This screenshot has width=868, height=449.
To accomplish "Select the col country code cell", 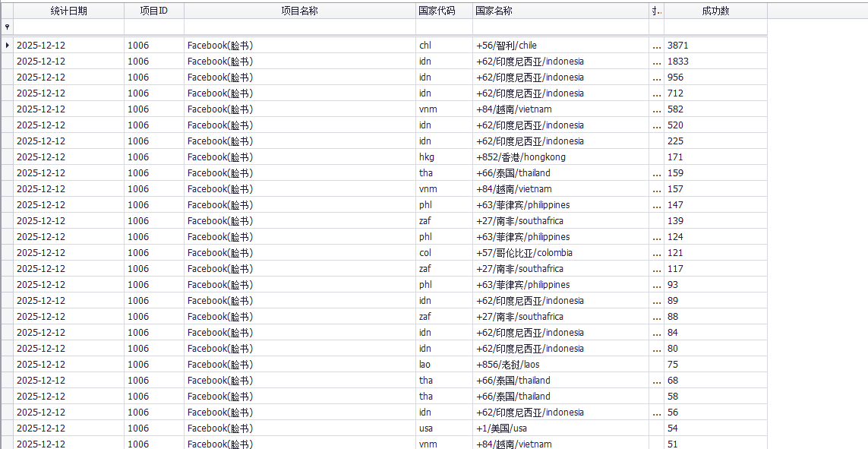I will click(444, 252).
